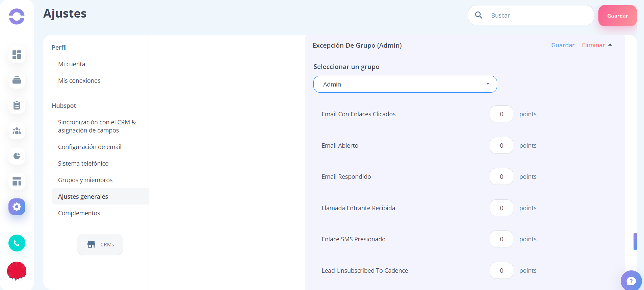The image size is (644, 290).
Task: Open the templates layout icon
Action: (17, 182)
